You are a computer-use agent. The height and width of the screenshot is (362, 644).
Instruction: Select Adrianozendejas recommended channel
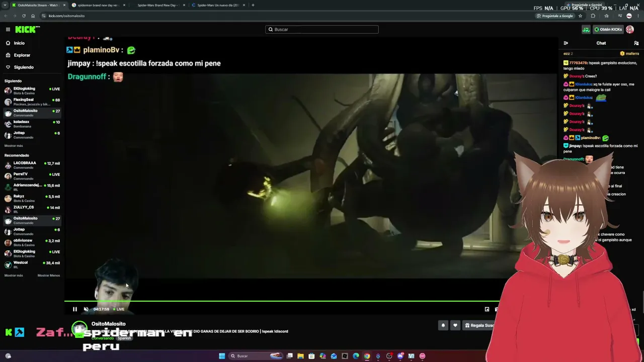32,187
